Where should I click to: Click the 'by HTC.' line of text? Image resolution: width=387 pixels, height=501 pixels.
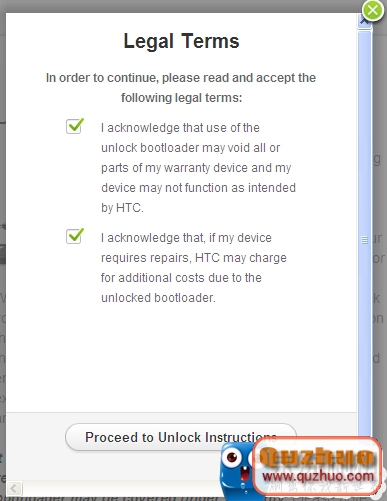pos(122,208)
